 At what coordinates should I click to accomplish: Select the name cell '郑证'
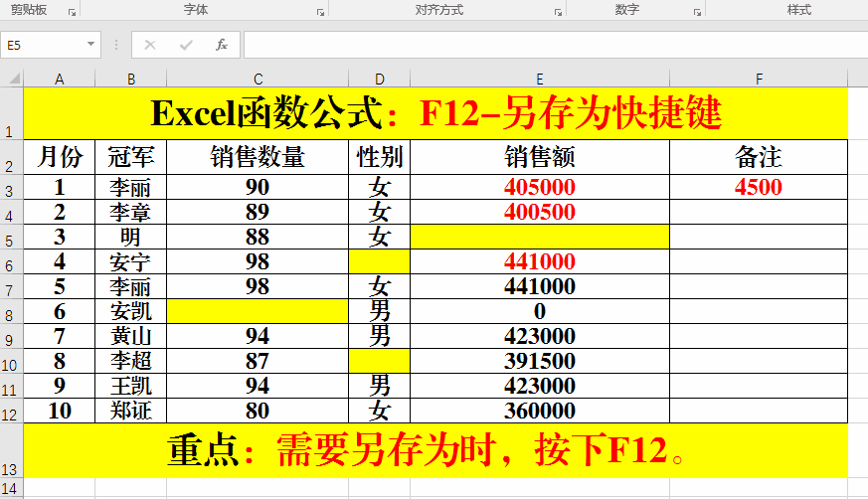(130, 412)
